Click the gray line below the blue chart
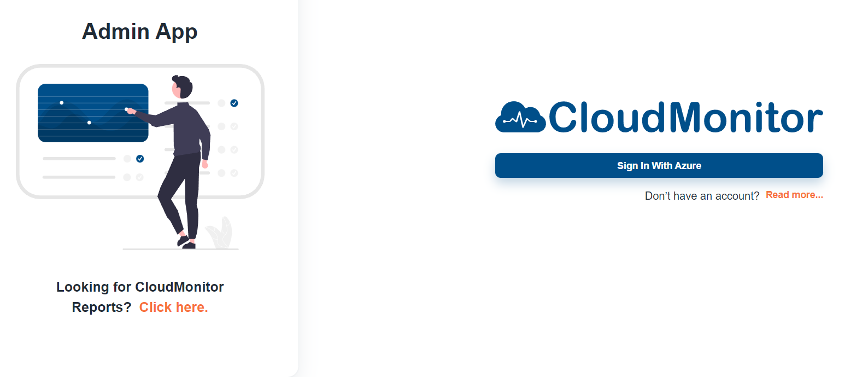The width and height of the screenshot is (868, 377). pos(79,159)
